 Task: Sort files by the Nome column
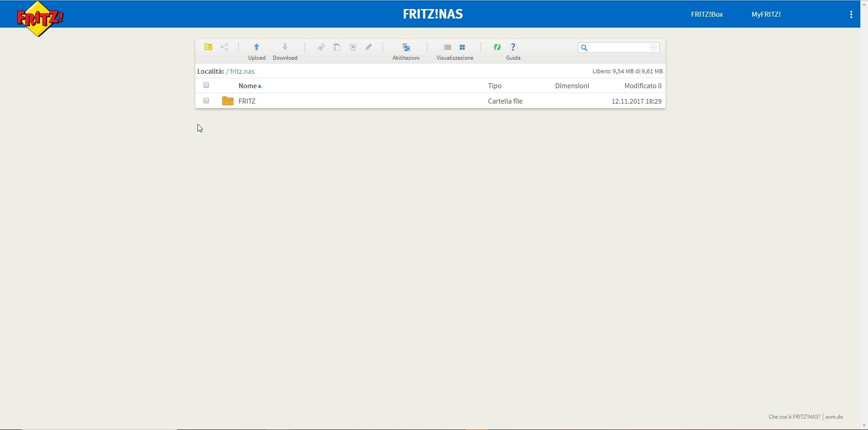coord(248,86)
